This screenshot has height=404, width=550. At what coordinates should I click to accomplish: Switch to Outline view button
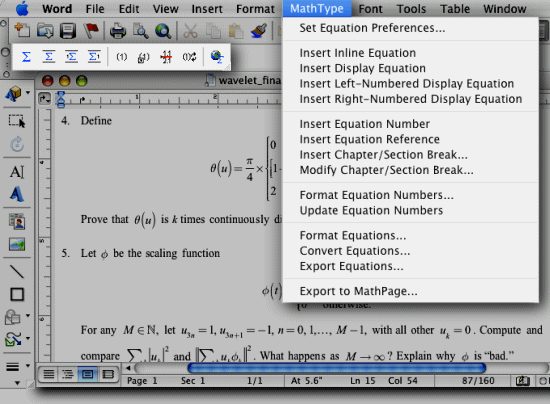[x=68, y=375]
